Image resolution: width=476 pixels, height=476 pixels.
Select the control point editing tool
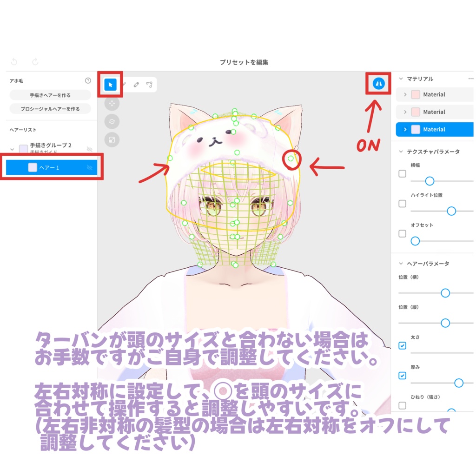pos(150,84)
